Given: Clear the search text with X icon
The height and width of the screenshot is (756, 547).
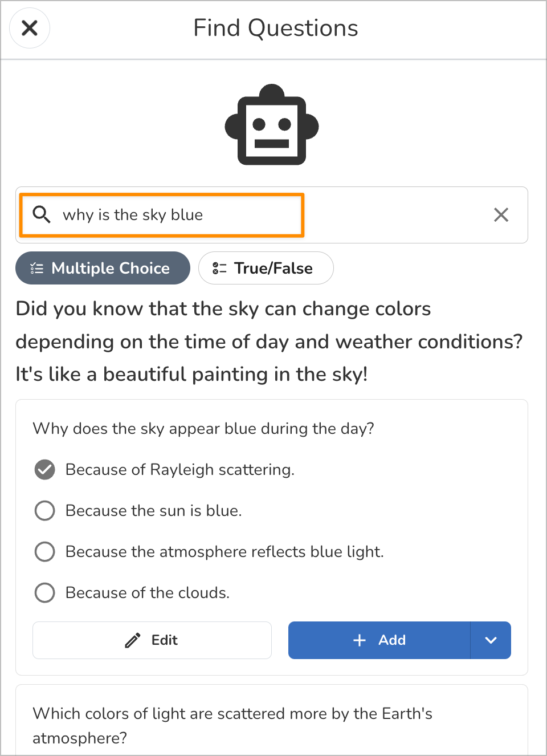Looking at the screenshot, I should tap(501, 215).
